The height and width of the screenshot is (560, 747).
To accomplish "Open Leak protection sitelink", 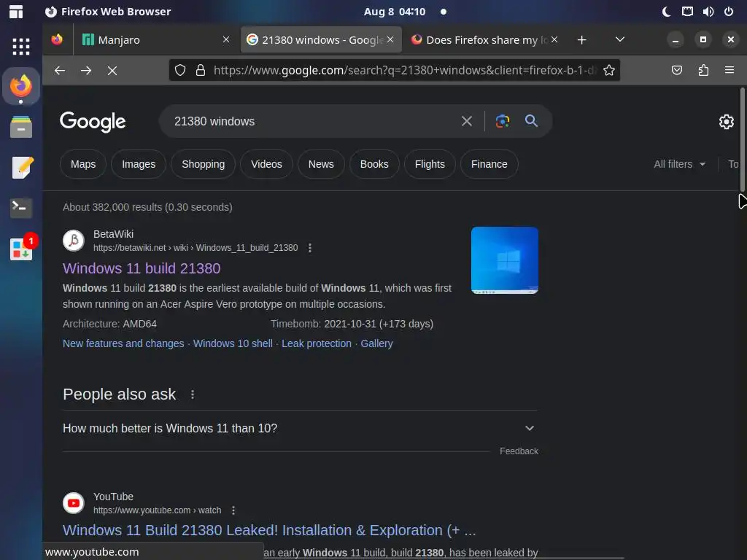I will coord(317,344).
